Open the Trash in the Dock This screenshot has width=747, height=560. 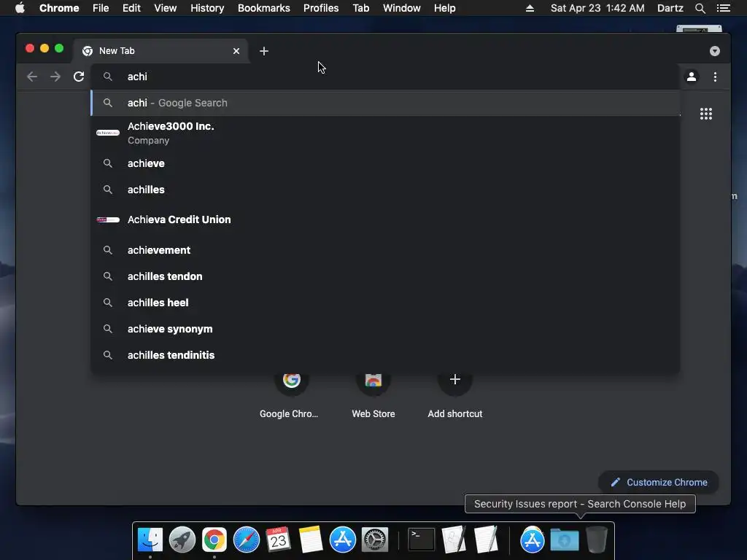pos(597,540)
